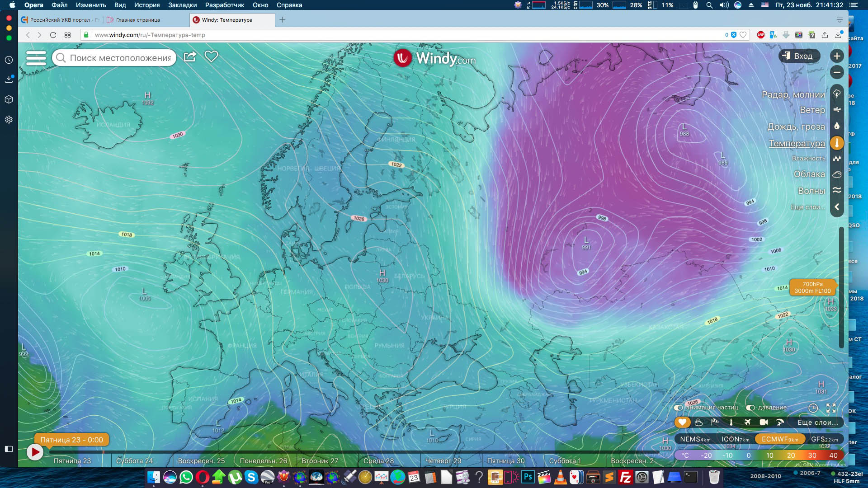
Task: Select the Rain, thunder drop icon
Action: click(837, 126)
